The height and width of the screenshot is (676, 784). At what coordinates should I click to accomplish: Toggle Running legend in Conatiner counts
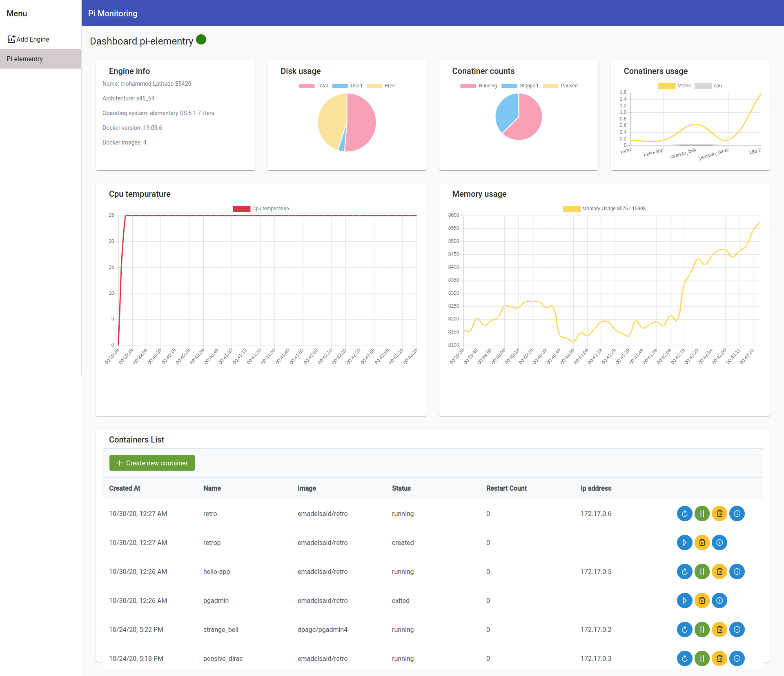pos(479,86)
